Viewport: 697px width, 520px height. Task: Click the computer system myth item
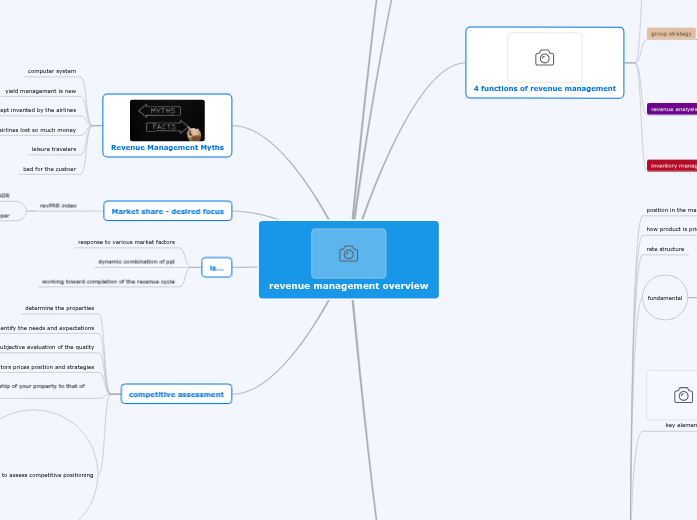point(52,71)
